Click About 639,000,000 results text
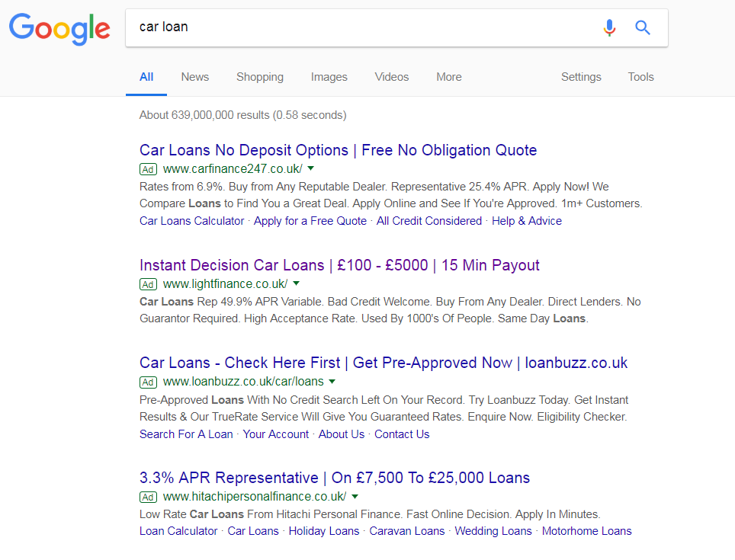Image resolution: width=735 pixels, height=560 pixels. click(242, 115)
